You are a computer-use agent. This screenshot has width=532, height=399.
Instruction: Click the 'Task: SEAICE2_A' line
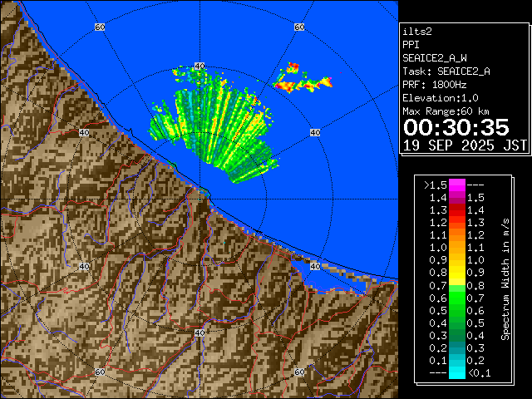coord(446,71)
